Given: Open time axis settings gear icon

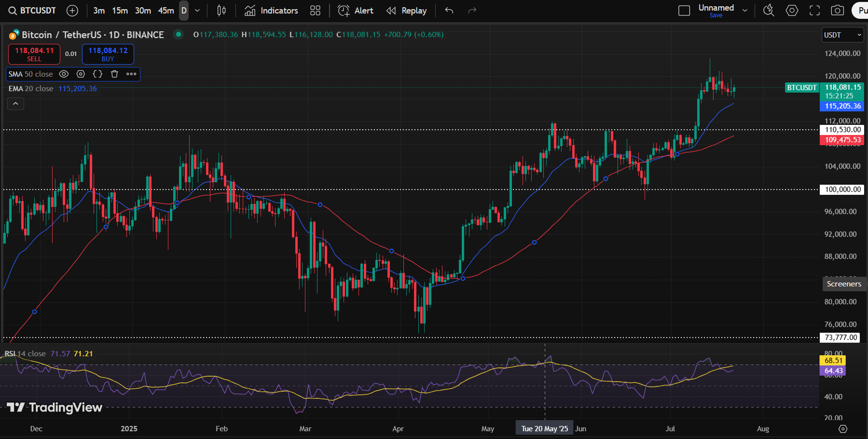Looking at the screenshot, I should (x=843, y=429).
